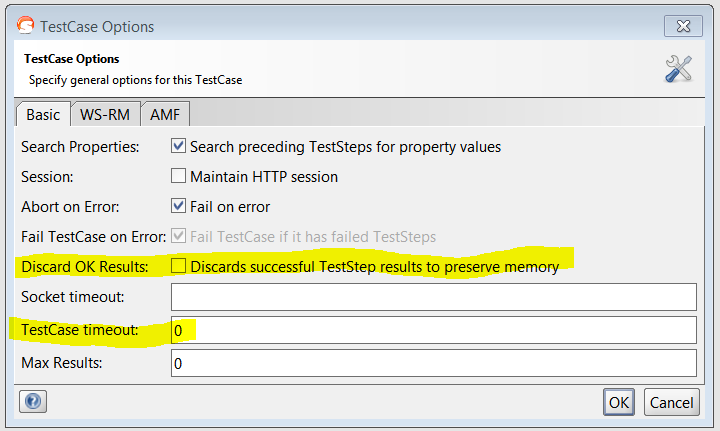
Task: Open the AMF tab
Action: (x=164, y=115)
